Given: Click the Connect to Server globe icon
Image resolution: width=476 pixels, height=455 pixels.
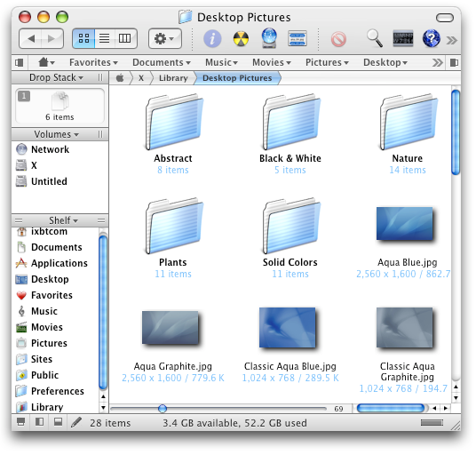Looking at the screenshot, I should click(x=269, y=38).
